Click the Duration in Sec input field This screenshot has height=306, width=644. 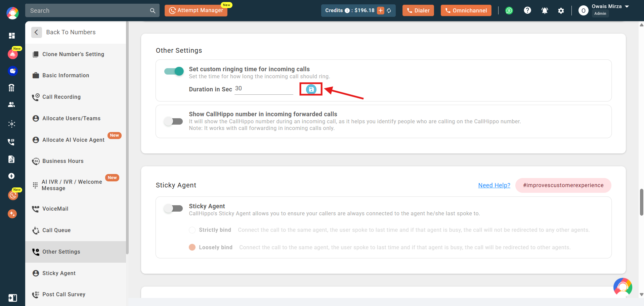(x=264, y=89)
